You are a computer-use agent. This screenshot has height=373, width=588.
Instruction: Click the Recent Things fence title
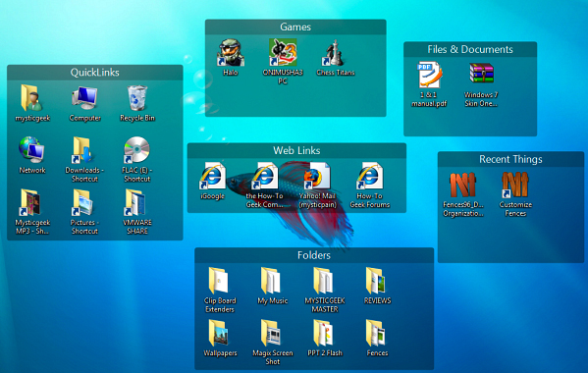coord(510,159)
